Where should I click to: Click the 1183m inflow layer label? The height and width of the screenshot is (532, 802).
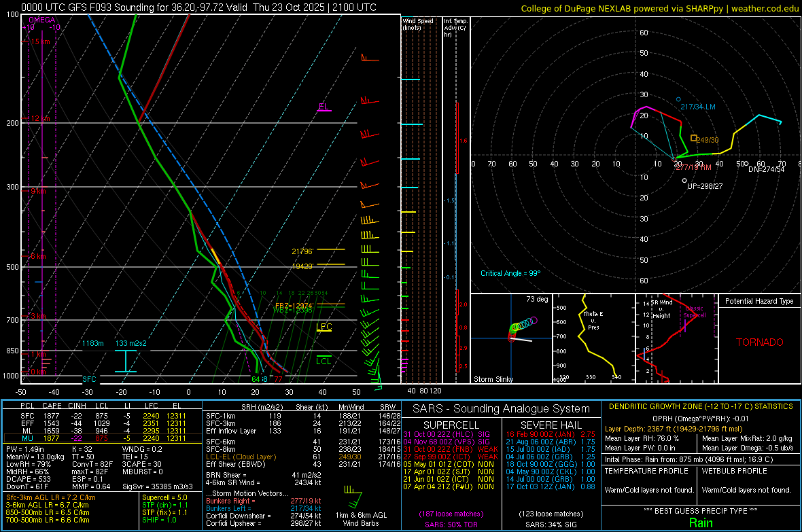coord(92,343)
